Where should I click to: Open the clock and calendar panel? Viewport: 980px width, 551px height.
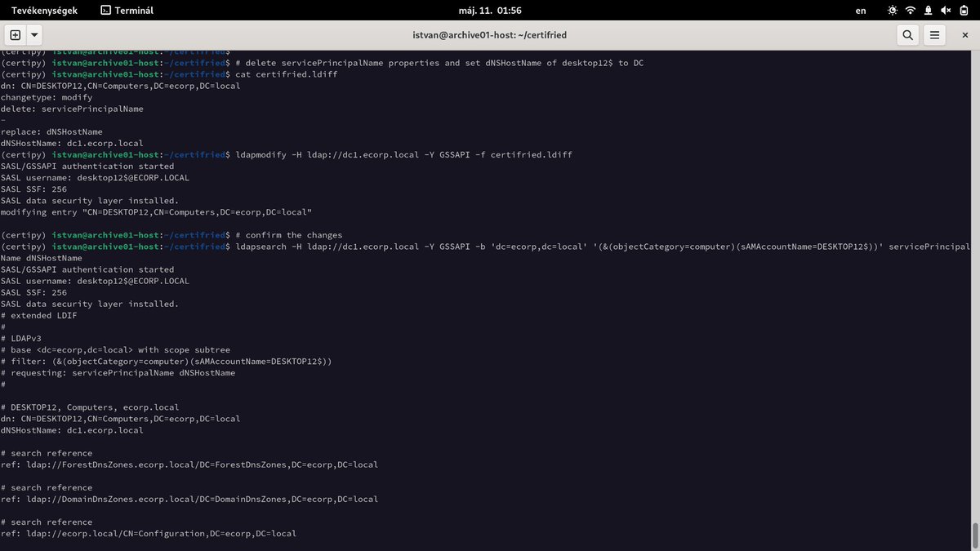[x=490, y=11]
